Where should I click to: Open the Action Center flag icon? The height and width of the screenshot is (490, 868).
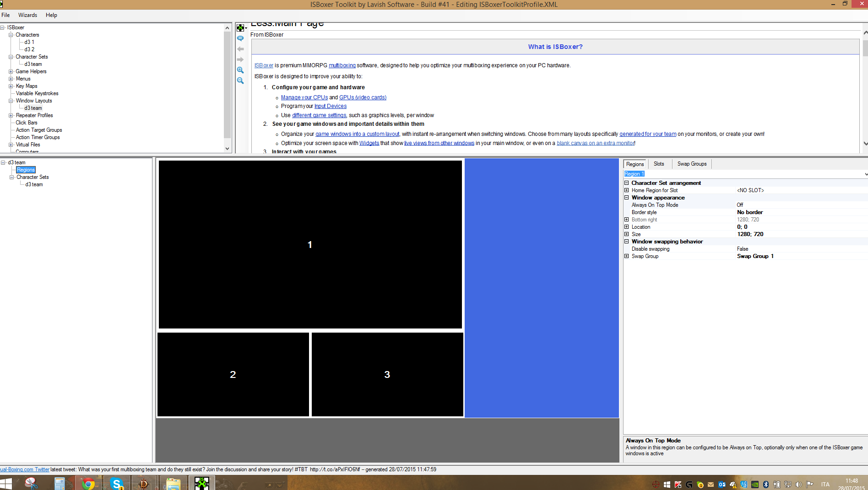tap(810, 485)
